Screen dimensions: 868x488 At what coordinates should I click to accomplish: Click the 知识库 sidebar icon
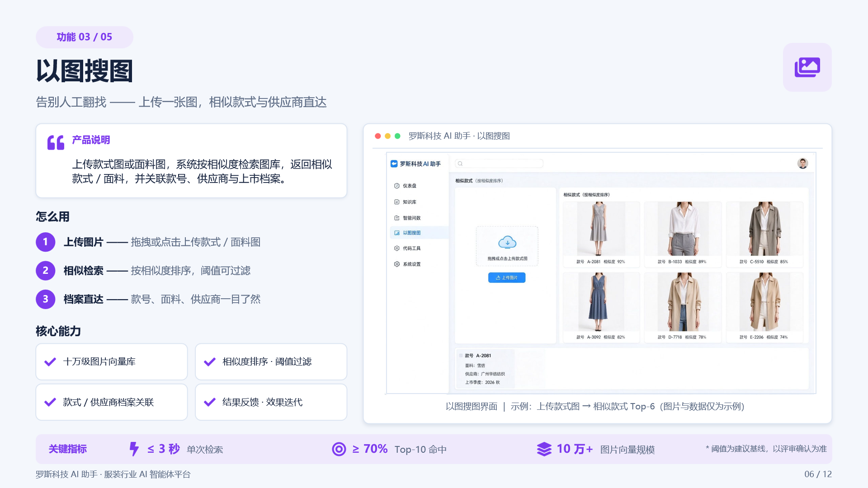pyautogui.click(x=396, y=202)
